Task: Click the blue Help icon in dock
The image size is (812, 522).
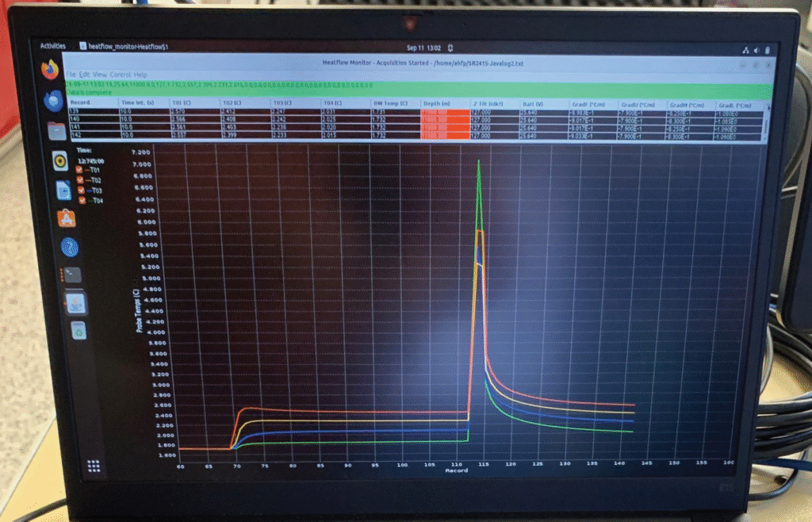Action: coord(69,247)
